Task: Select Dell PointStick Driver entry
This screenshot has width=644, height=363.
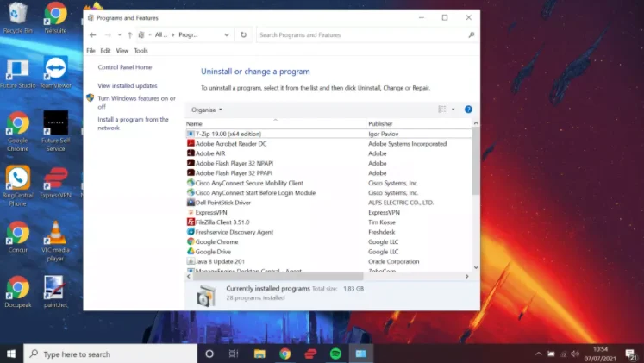Action: coord(328,203)
